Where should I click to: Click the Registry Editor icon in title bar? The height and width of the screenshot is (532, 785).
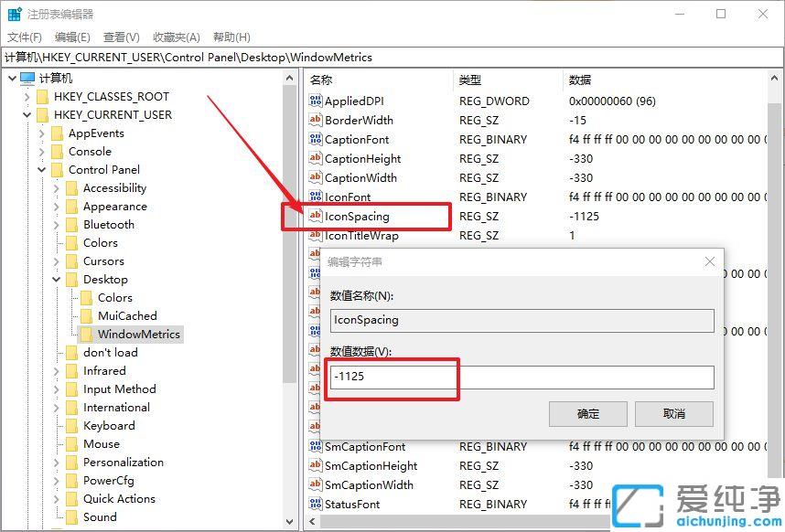coord(13,13)
